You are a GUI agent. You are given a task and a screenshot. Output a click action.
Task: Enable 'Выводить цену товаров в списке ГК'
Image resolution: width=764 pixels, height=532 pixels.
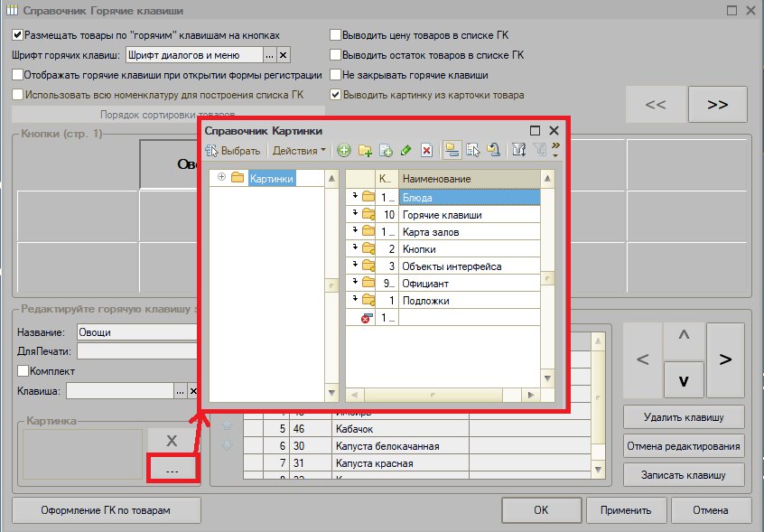335,35
